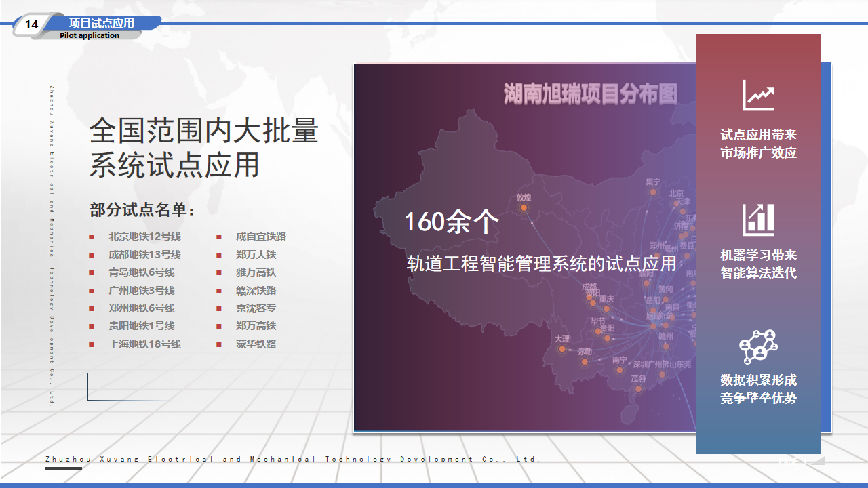Click the 轨道工程智能管理系统的试点应用 caption

pyautogui.click(x=542, y=264)
